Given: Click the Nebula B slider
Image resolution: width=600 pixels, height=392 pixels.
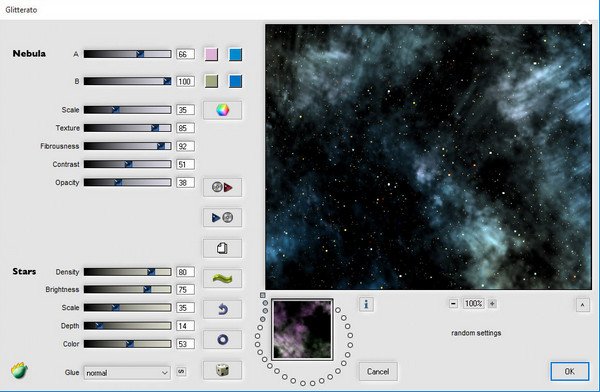Looking at the screenshot, I should pos(127,81).
